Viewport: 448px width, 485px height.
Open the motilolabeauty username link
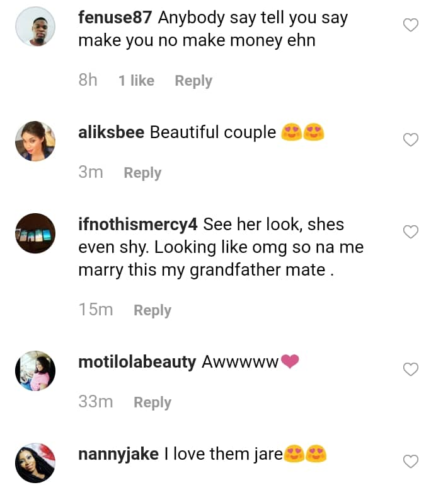click(137, 362)
